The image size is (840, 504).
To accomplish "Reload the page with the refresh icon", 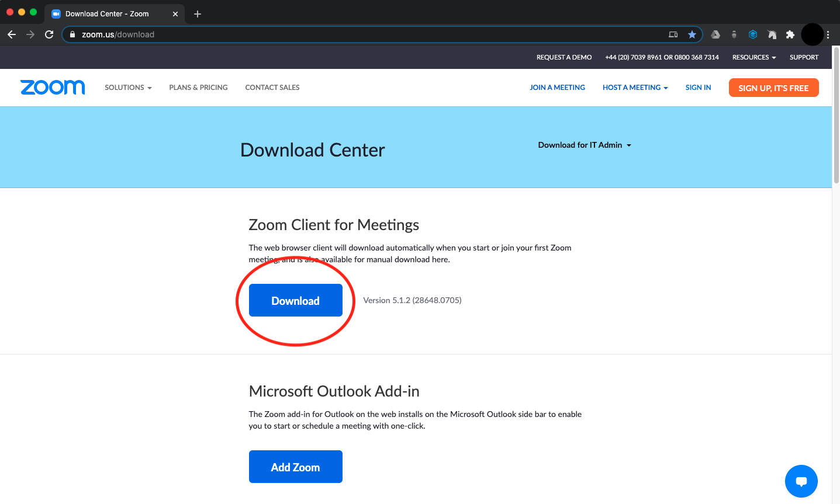I will click(x=49, y=34).
